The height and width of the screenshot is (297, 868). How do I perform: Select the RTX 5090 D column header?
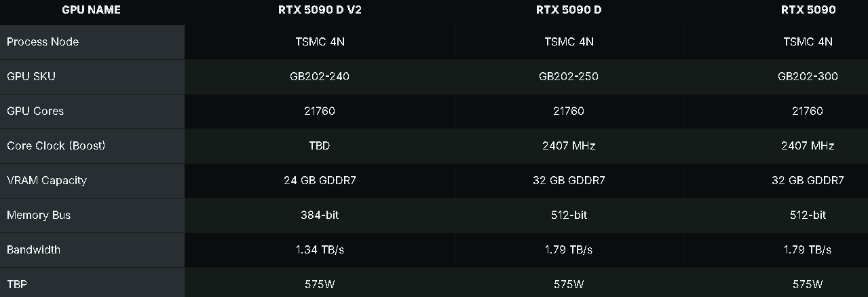pos(569,10)
